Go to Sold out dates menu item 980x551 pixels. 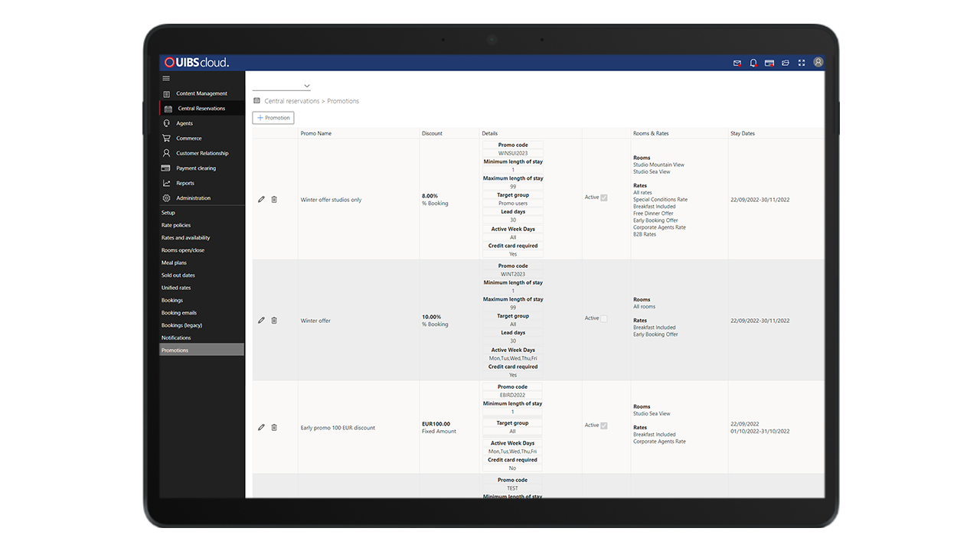(178, 275)
